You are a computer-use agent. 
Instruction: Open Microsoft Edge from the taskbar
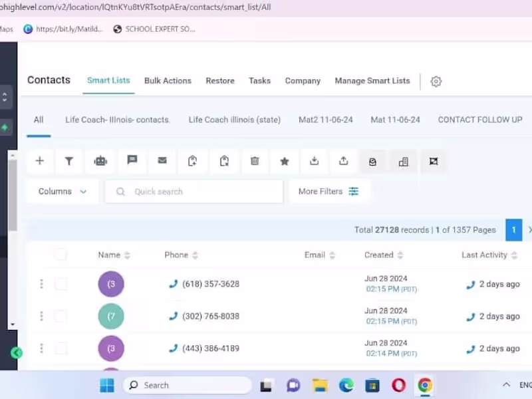pyautogui.click(x=346, y=386)
